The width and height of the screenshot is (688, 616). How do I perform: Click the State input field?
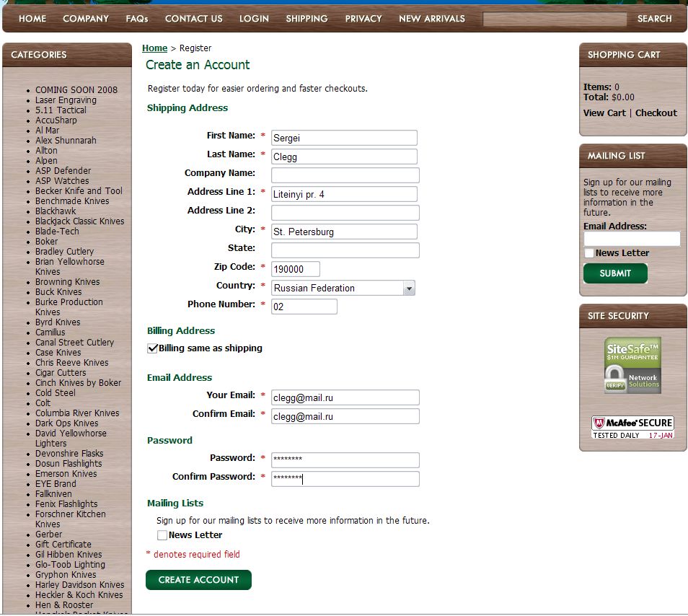pyautogui.click(x=345, y=250)
